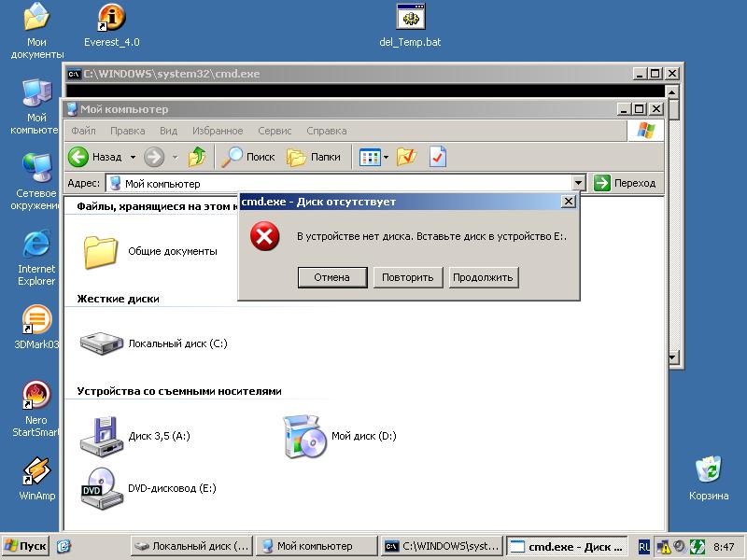Select the DVD-дисковод (E:) icon

tap(102, 488)
